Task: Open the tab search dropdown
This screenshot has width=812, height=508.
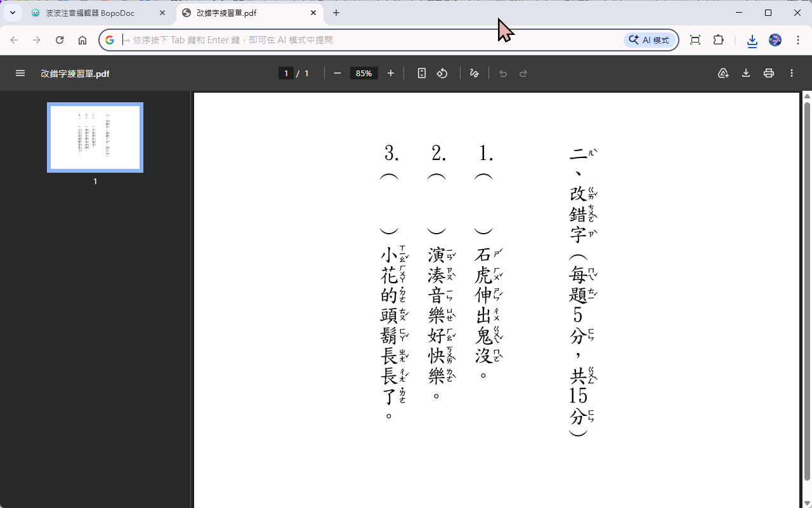Action: point(12,13)
